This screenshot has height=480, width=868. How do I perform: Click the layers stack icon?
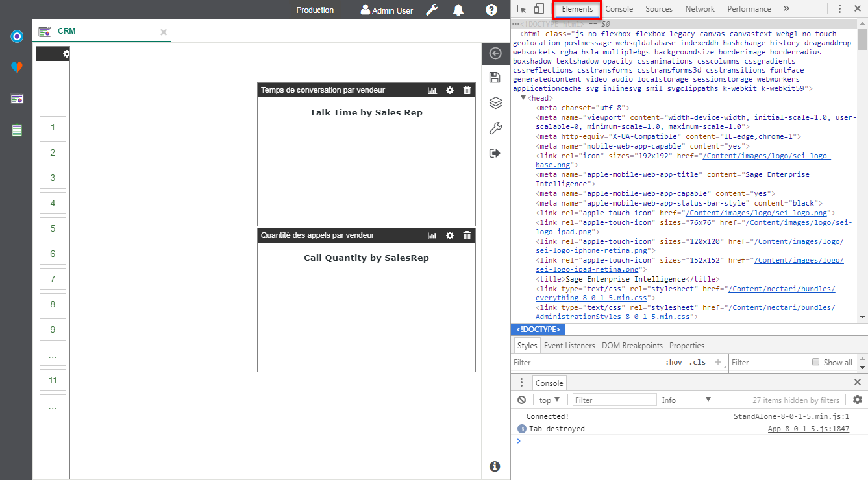pyautogui.click(x=495, y=102)
